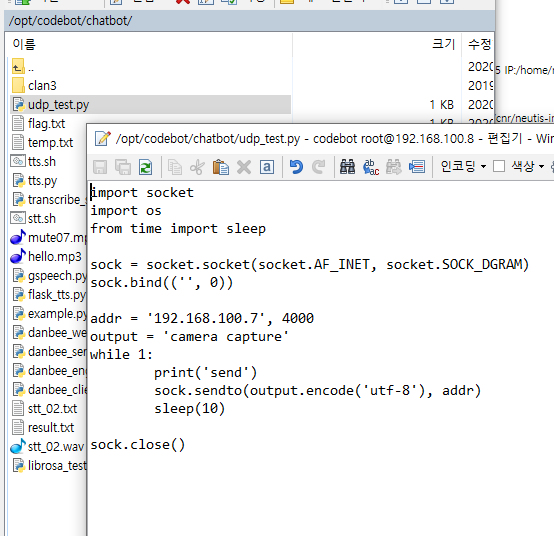Select flag.txt in the file list

coord(39,124)
